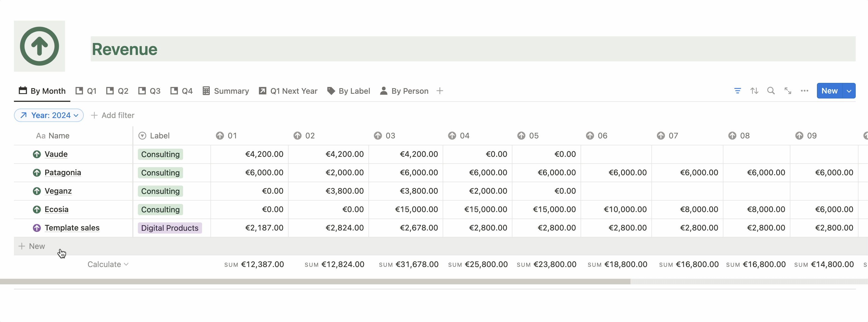Image resolution: width=868 pixels, height=322 pixels.
Task: Click the search magnifier icon
Action: click(771, 91)
